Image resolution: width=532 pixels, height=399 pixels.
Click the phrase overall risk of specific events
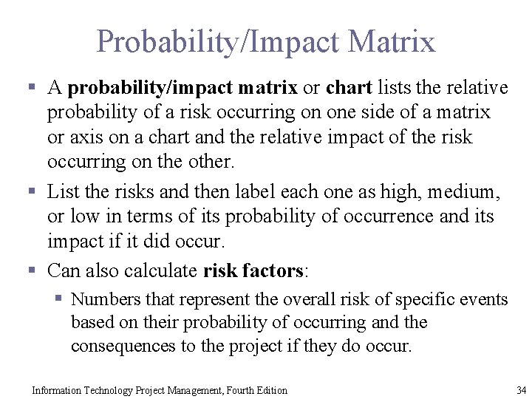pos(395,299)
